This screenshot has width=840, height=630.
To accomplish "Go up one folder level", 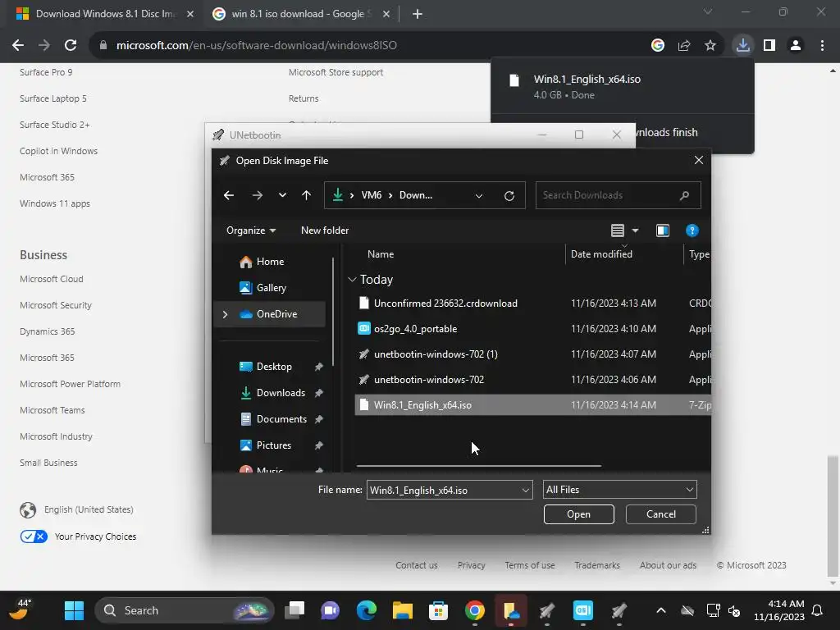I will point(307,195).
